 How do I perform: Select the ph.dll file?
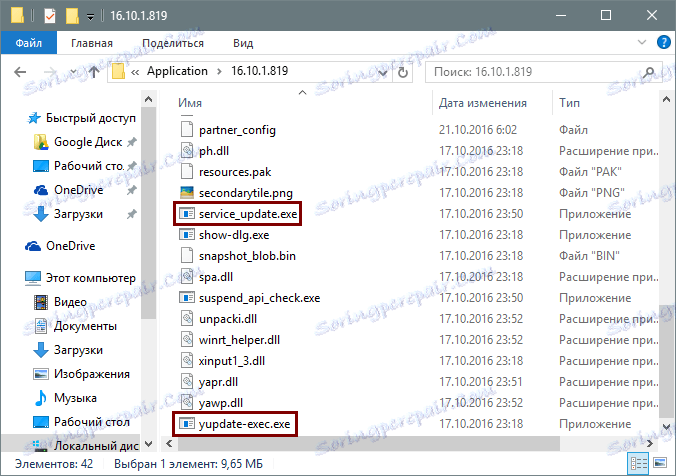click(214, 151)
